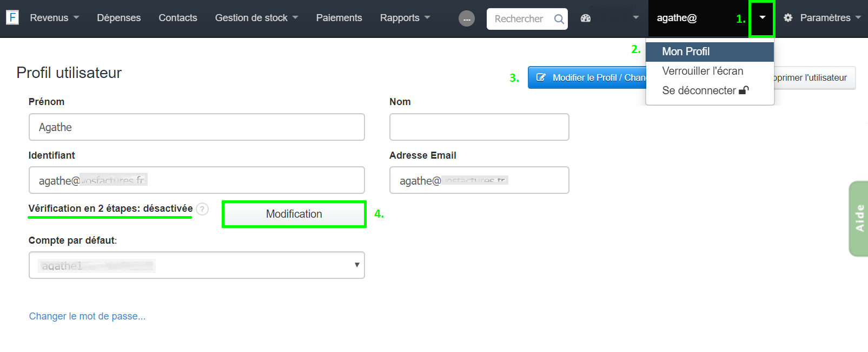The width and height of the screenshot is (868, 352).
Task: Click the two-step verification help question mark
Action: 202,209
